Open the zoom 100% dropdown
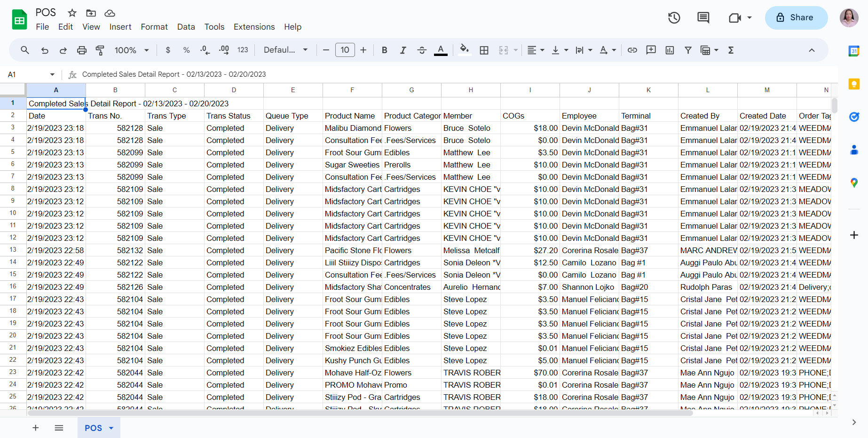 132,50
